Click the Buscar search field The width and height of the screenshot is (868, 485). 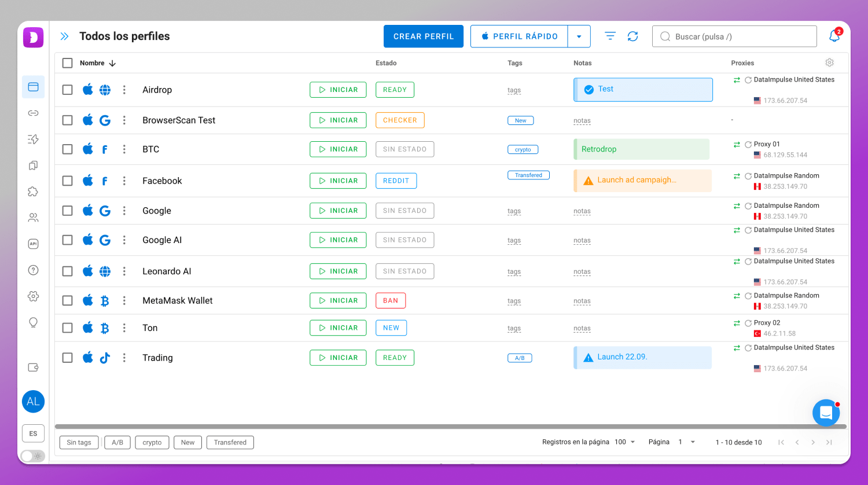coord(734,36)
